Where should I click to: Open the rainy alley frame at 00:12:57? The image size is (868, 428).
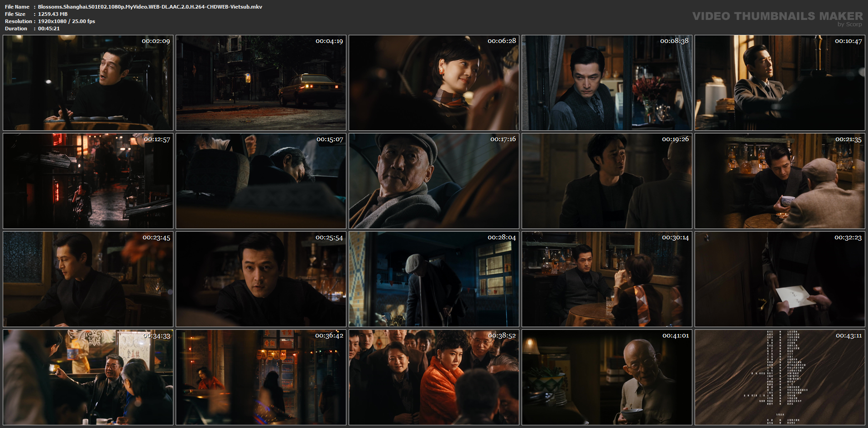coord(88,181)
